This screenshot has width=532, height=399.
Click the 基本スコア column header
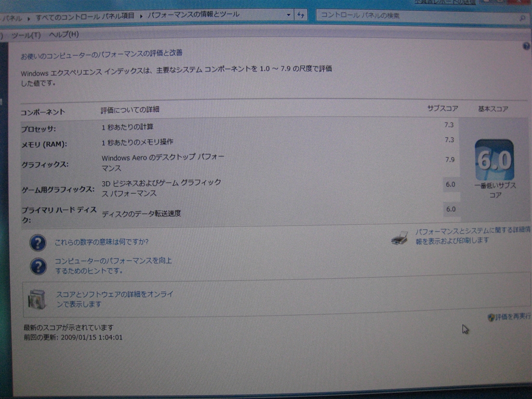coord(493,109)
